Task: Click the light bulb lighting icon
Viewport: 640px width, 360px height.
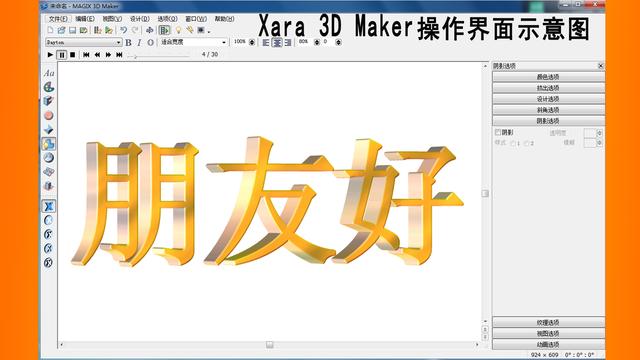Action: (178, 30)
